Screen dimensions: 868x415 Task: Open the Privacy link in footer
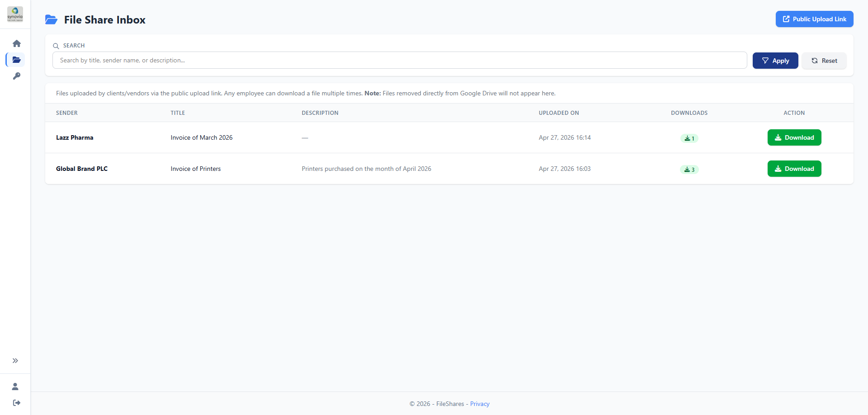[480, 404]
